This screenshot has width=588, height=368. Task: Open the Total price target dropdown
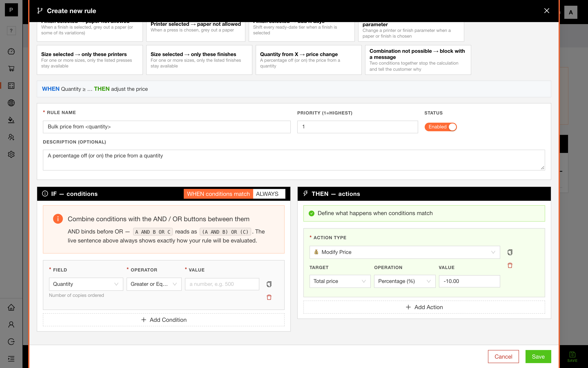[x=340, y=281]
